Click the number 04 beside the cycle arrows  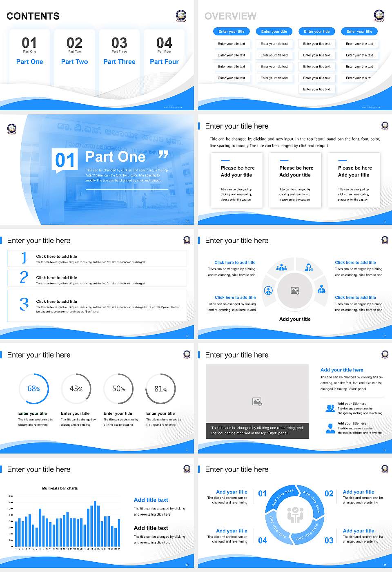tap(263, 541)
